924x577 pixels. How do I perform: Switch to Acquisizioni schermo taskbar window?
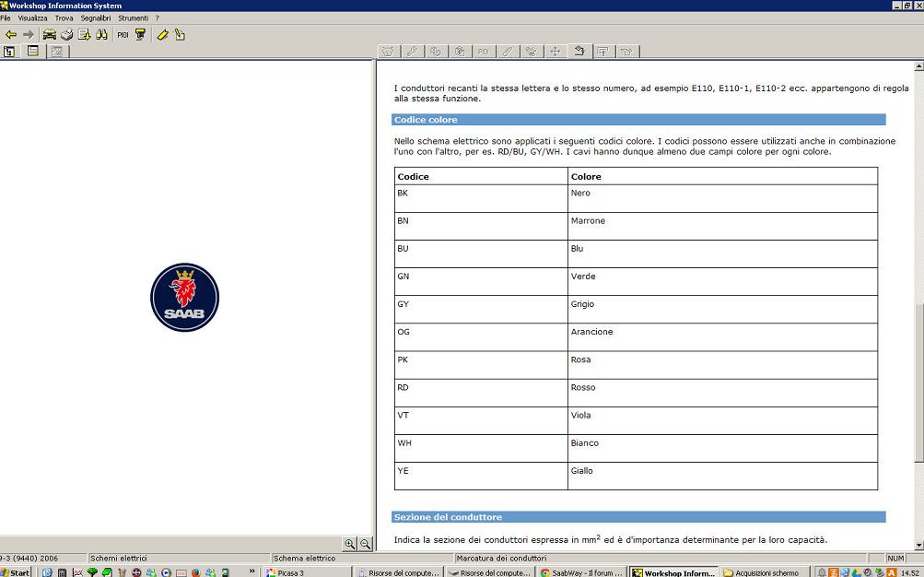(x=765, y=572)
